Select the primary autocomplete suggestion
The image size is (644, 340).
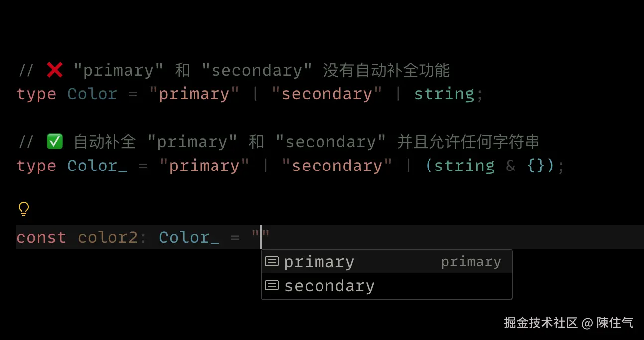[x=319, y=261]
